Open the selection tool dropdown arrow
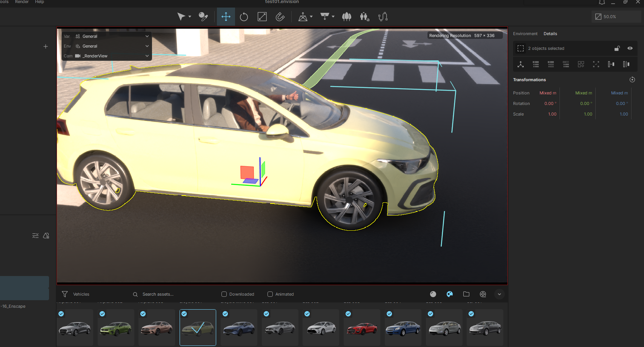The height and width of the screenshot is (347, 644). click(190, 17)
